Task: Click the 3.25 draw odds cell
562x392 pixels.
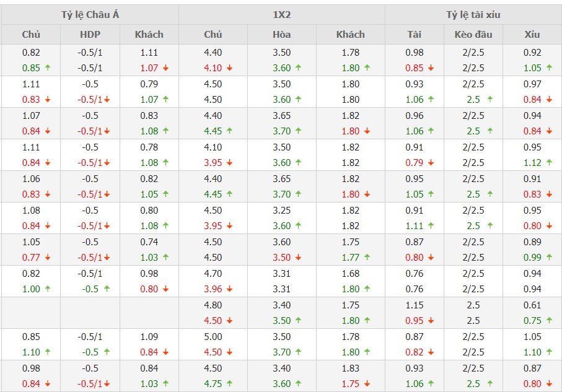Action: [x=281, y=211]
